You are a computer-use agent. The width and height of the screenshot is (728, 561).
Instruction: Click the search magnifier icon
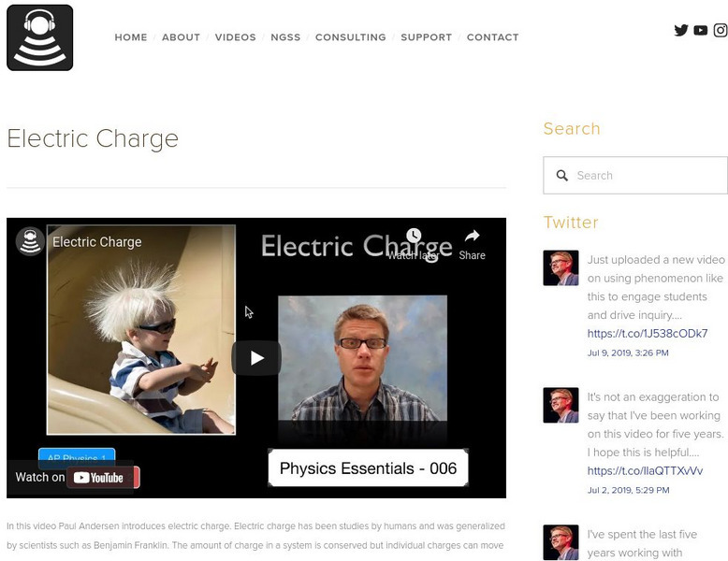click(562, 176)
